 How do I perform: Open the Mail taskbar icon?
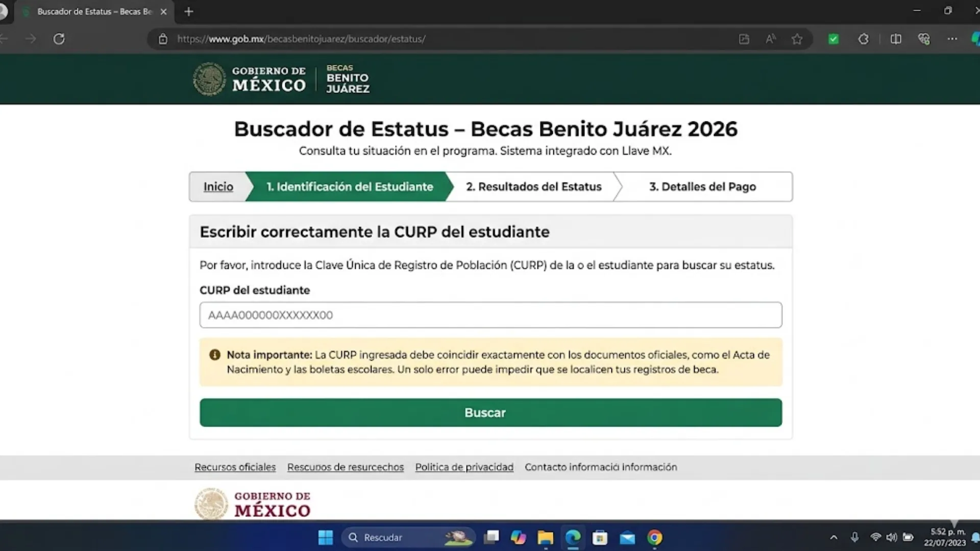click(x=627, y=537)
